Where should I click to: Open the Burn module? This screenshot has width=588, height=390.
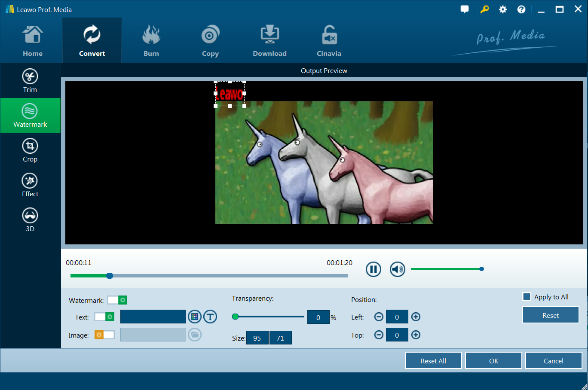(x=151, y=41)
